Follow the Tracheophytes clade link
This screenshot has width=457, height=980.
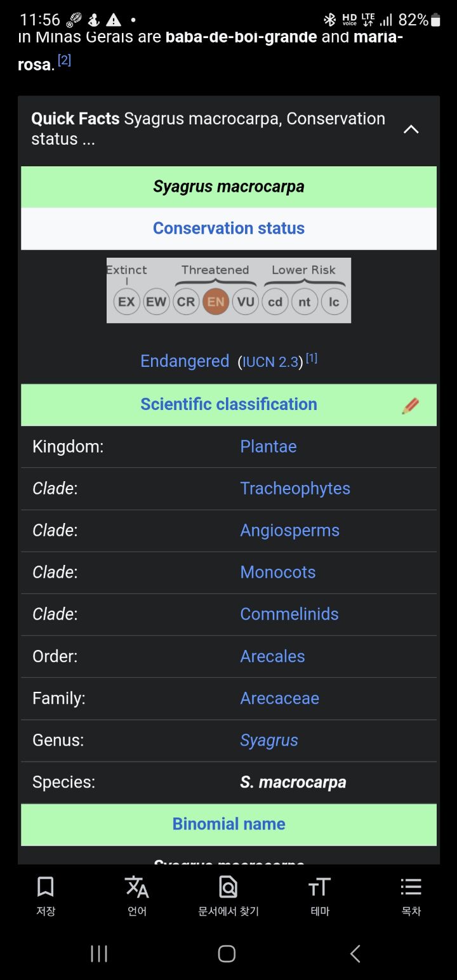295,489
